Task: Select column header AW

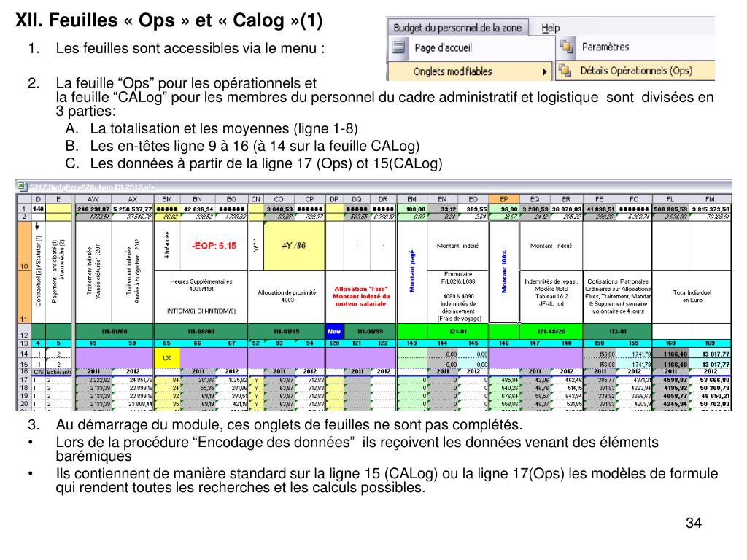Action: click(x=93, y=199)
